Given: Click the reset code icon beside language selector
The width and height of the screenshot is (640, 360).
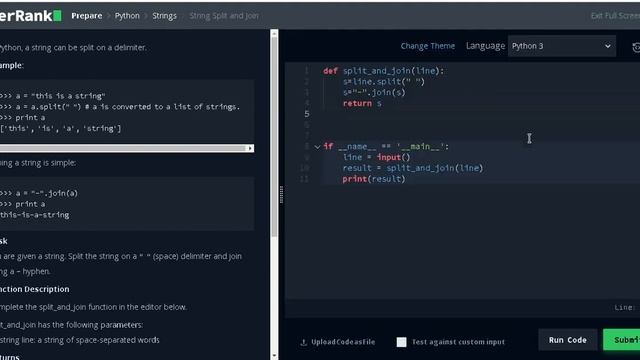Looking at the screenshot, I should 636,47.
